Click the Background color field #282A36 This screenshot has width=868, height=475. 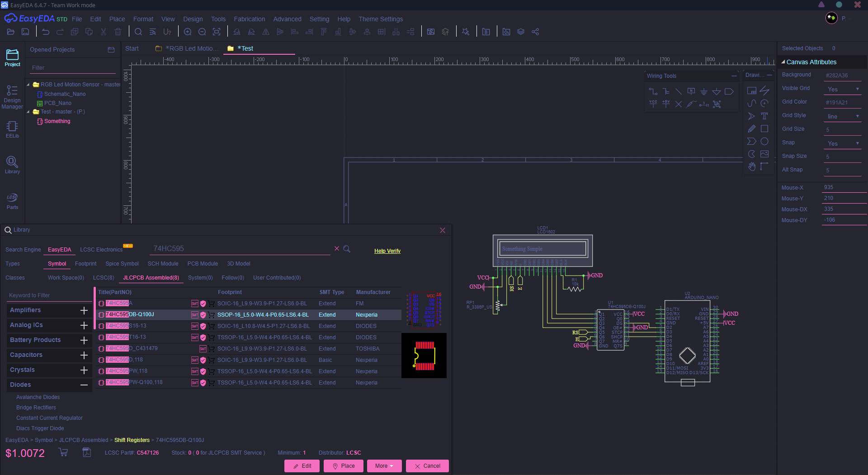(842, 76)
